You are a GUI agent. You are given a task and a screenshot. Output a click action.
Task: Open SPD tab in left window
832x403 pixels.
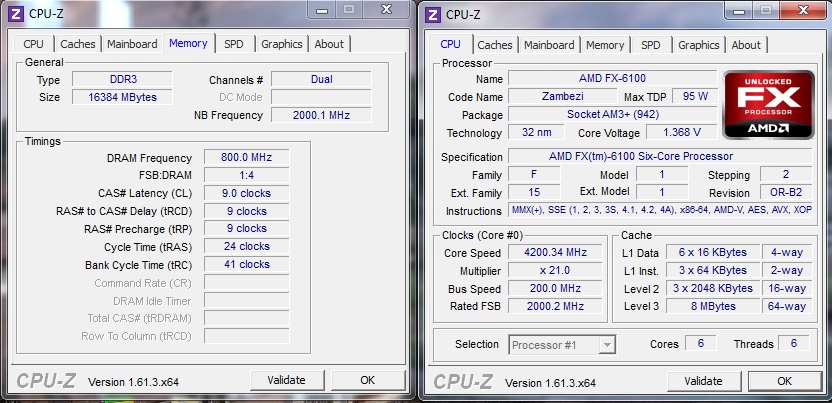(x=233, y=44)
